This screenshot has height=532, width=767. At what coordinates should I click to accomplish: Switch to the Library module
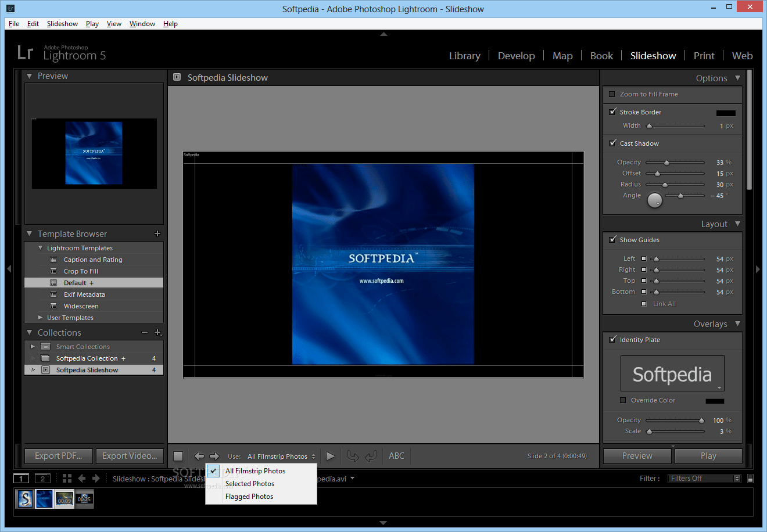click(465, 56)
